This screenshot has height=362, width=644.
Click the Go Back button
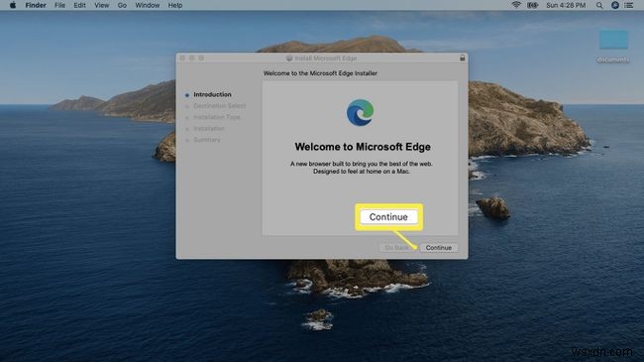(x=396, y=248)
